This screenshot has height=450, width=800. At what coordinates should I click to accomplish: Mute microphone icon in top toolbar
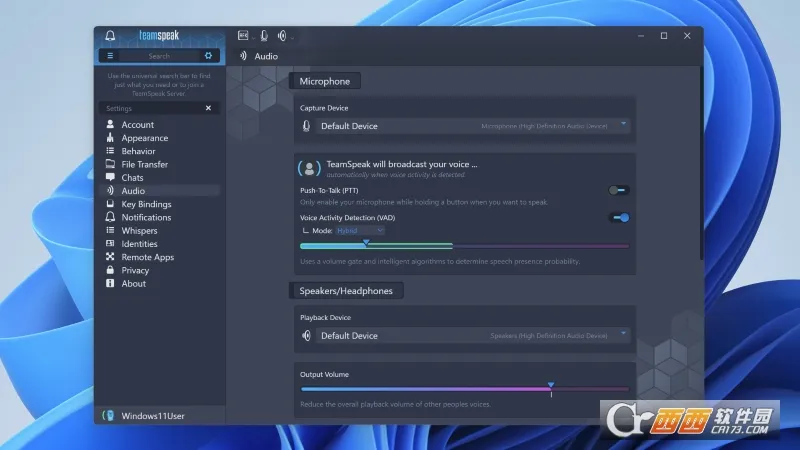(x=264, y=35)
